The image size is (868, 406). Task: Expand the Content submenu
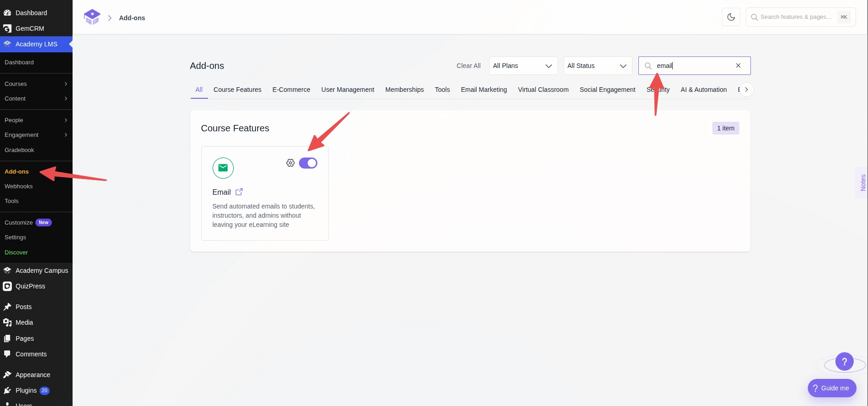tap(36, 99)
